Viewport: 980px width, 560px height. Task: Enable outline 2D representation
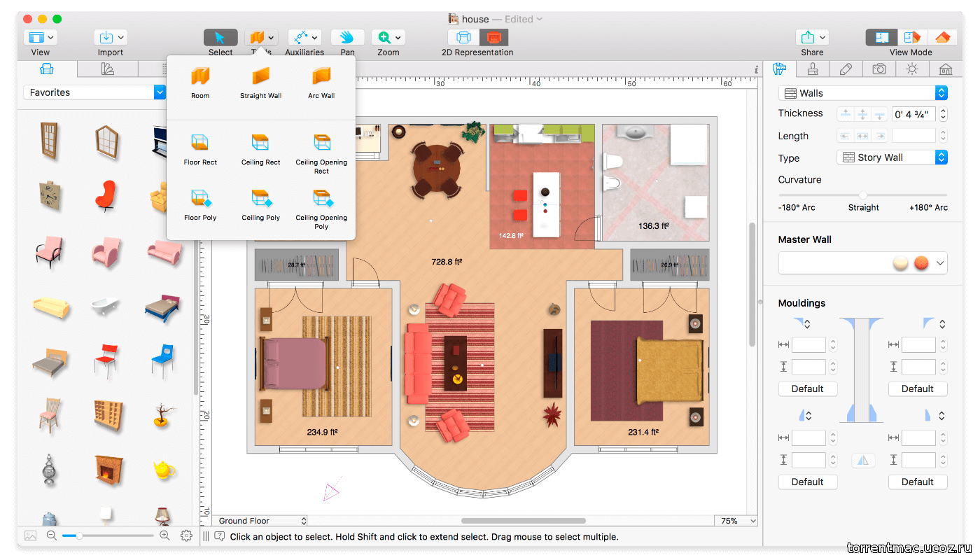(x=463, y=37)
